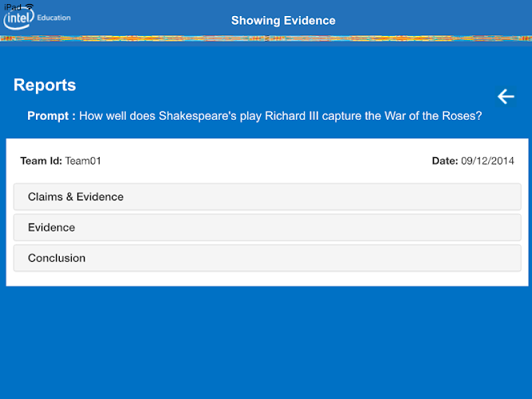Click the Intel logo
The height and width of the screenshot is (399, 532).
[18, 20]
